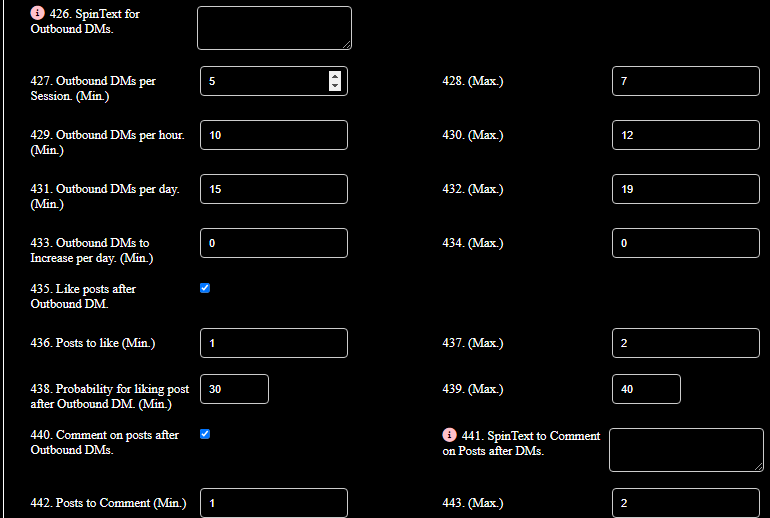Viewport: 770px width, 518px height.
Task: Select Probability for liking post Min field showing 30
Action: pos(234,389)
